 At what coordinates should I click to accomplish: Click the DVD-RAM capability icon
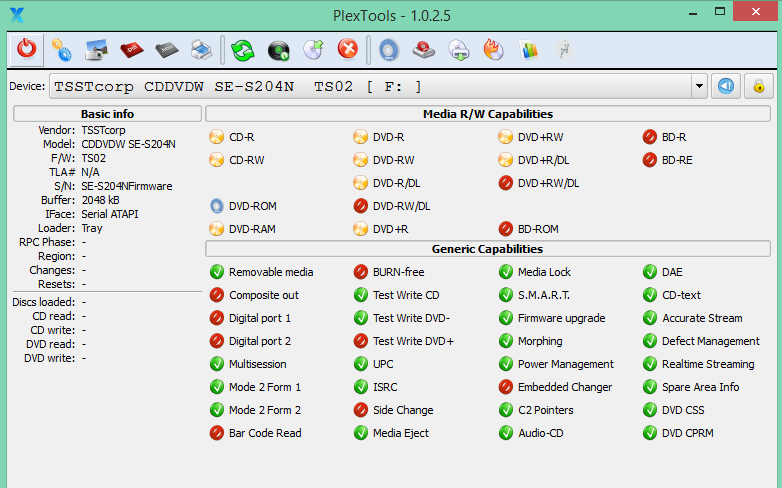(216, 229)
